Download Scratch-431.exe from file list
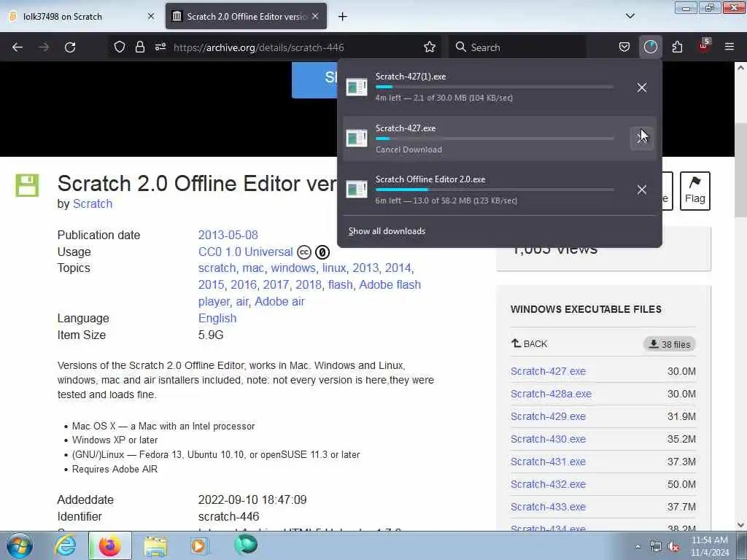Screen dimensions: 747x560 (548, 462)
